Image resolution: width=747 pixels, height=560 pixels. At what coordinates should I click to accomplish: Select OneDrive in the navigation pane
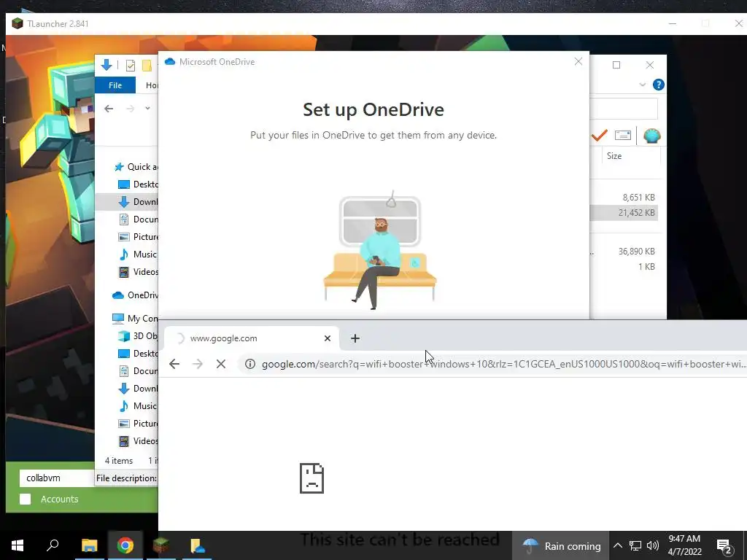click(x=135, y=295)
